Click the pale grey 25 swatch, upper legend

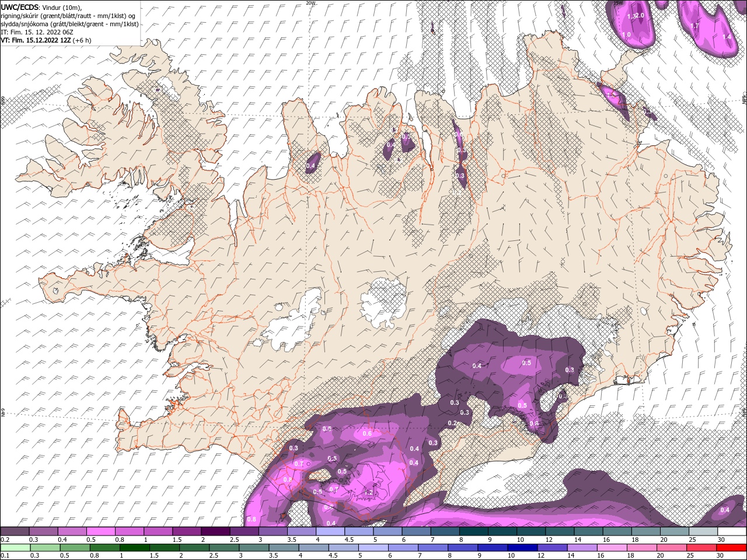[x=703, y=531]
